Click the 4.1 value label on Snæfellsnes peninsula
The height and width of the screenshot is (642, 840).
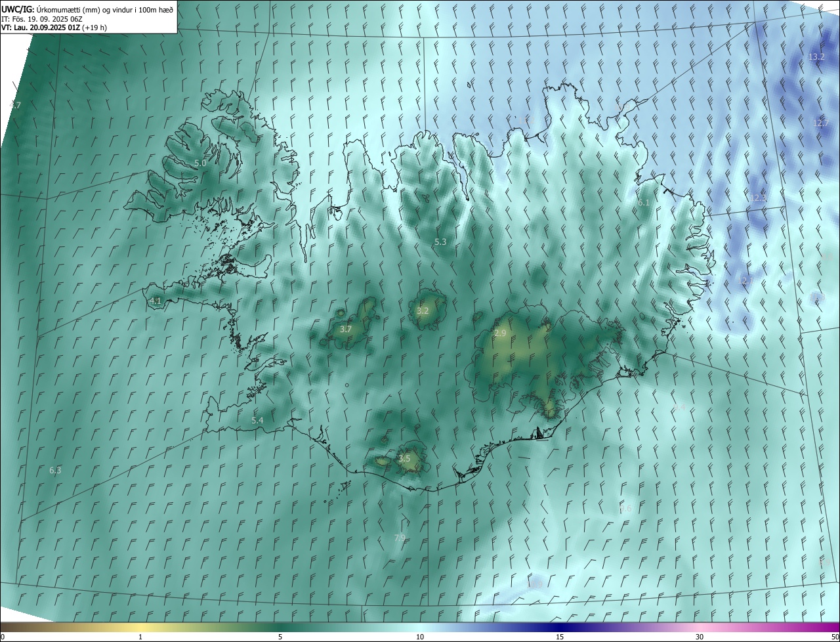click(x=156, y=301)
